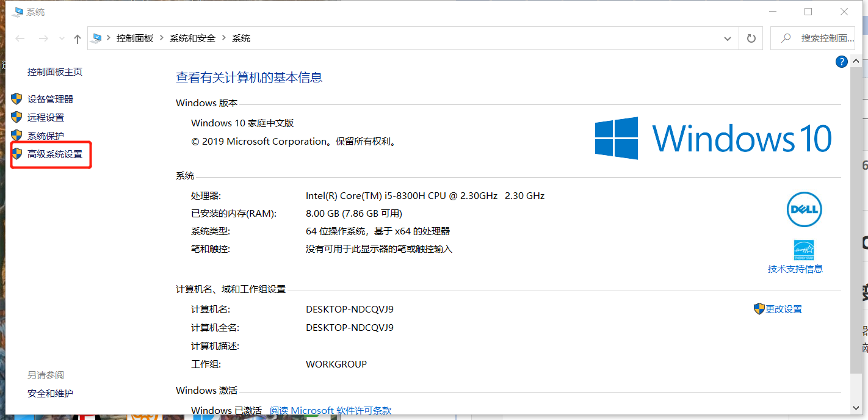This screenshot has height=420, width=868.
Task: Select 系统 breadcrumb item
Action: click(241, 38)
